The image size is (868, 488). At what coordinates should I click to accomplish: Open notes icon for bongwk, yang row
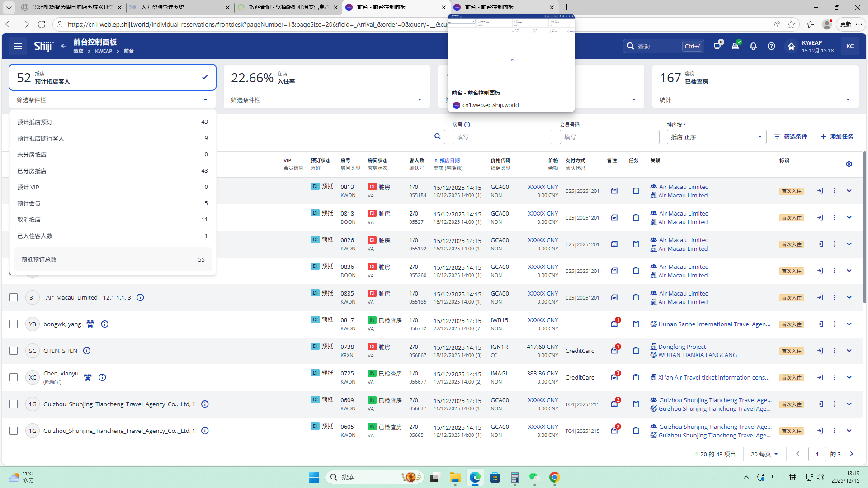[x=614, y=324]
